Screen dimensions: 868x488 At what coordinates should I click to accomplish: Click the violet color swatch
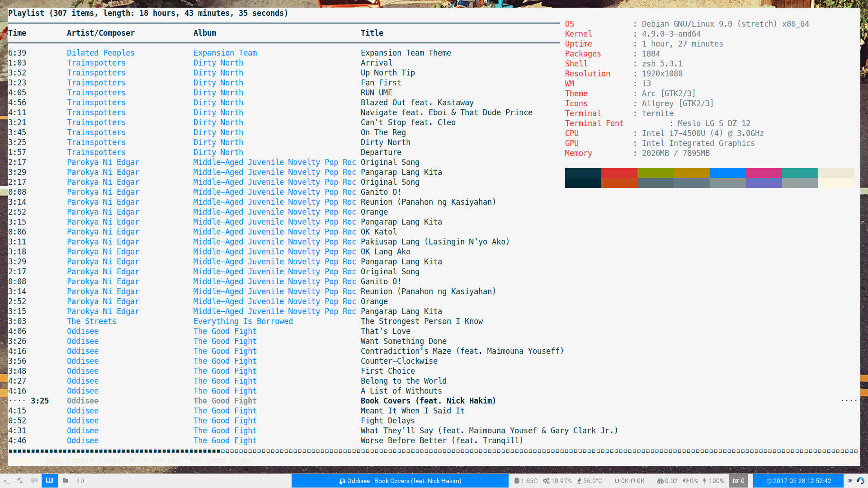(x=764, y=183)
